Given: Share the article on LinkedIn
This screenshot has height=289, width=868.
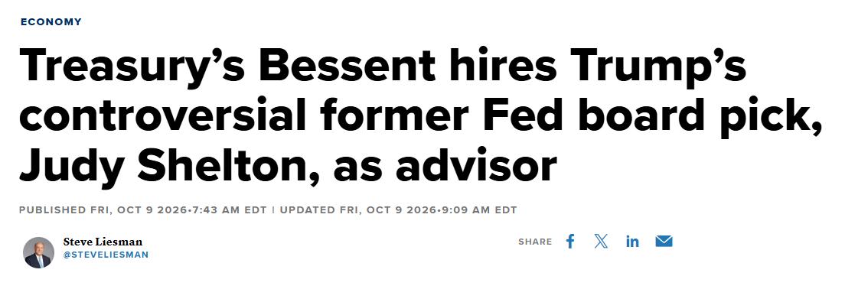Looking at the screenshot, I should [x=632, y=242].
